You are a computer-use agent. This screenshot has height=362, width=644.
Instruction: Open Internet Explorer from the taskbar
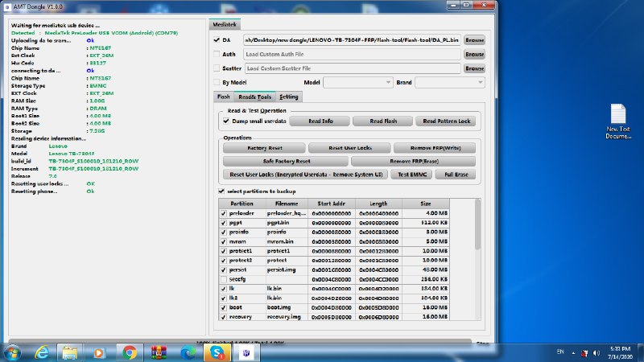tap(42, 352)
